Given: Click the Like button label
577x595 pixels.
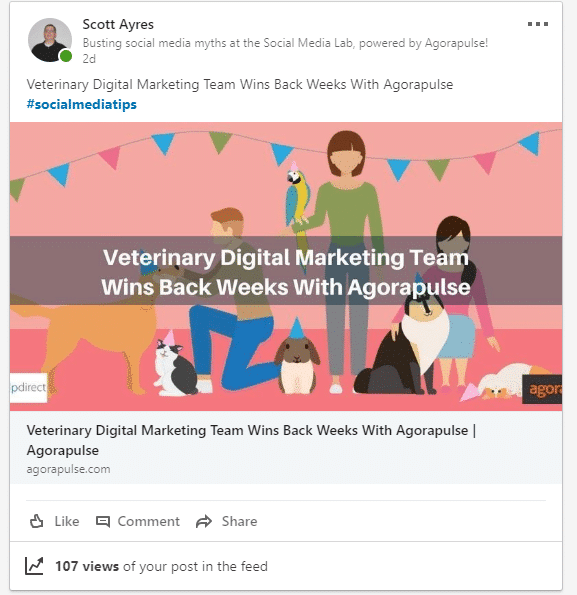Looking at the screenshot, I should (x=67, y=521).
